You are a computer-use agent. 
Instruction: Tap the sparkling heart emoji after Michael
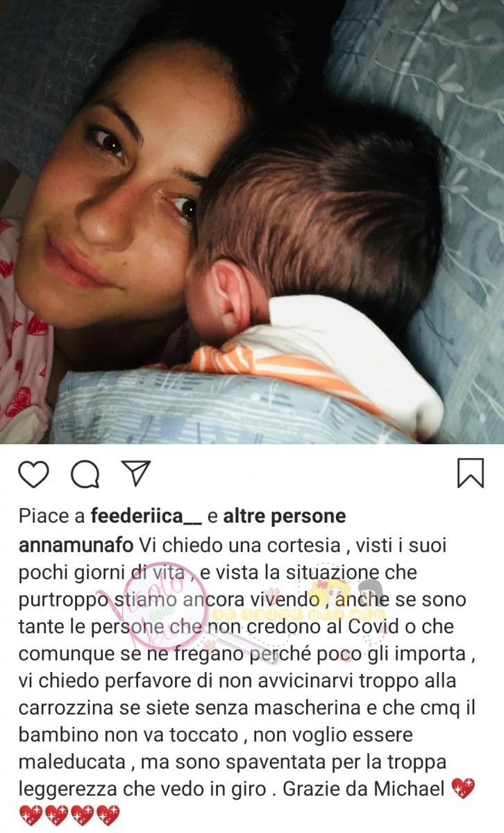tap(463, 789)
